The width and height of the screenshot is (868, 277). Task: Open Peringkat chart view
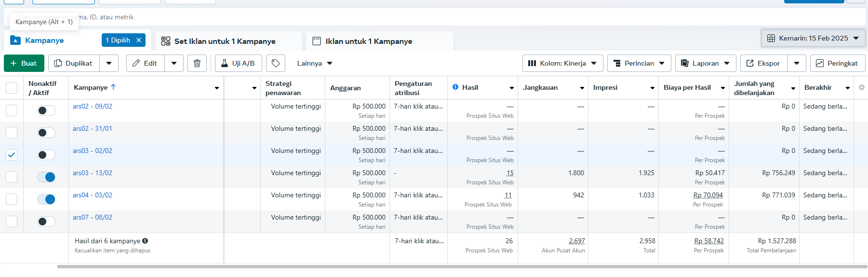837,63
